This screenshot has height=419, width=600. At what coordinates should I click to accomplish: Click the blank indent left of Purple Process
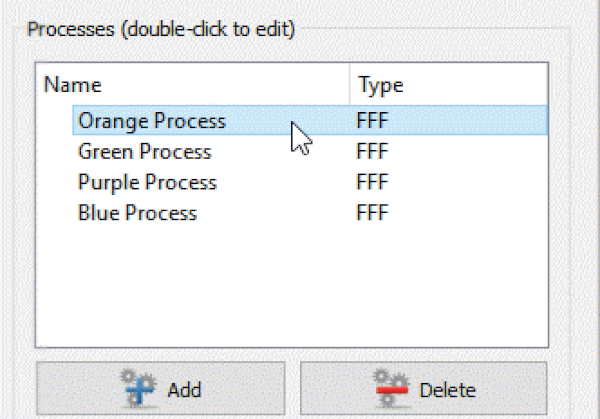[x=55, y=182]
